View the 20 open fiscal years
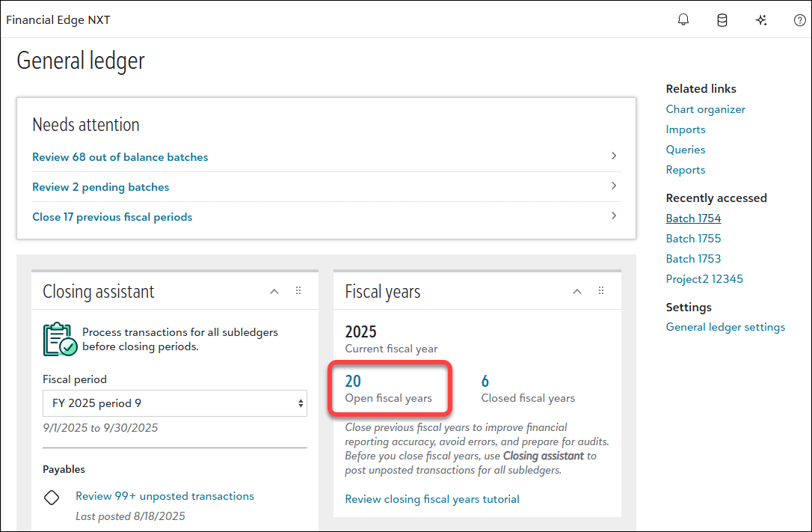Image resolution: width=812 pixels, height=532 pixels. point(353,382)
